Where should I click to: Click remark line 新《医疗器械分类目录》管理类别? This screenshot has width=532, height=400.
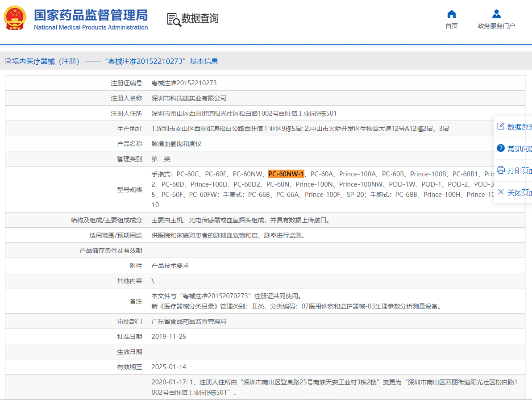tap(297, 306)
